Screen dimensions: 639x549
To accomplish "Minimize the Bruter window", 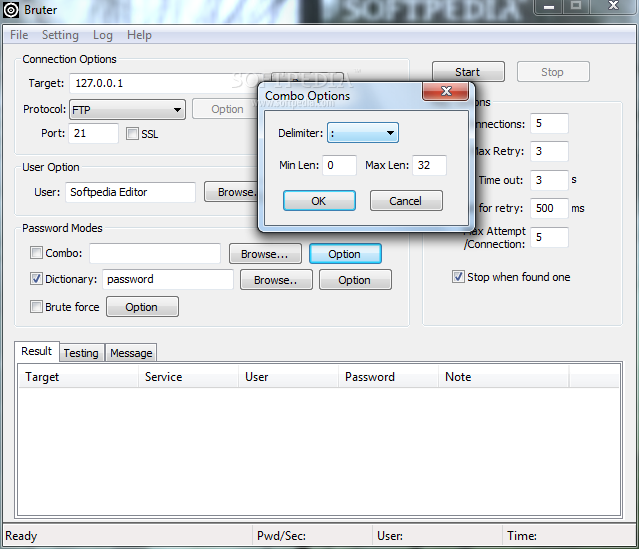I will tap(549, 7).
